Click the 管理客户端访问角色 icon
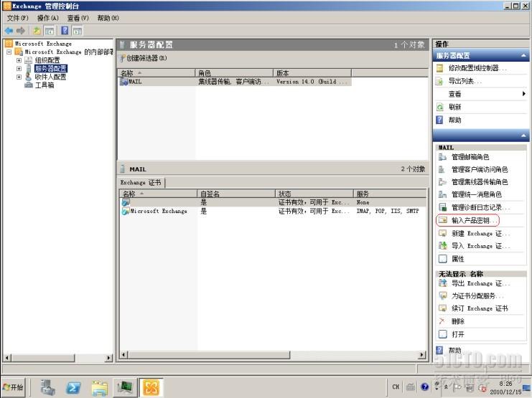532x398 pixels. tap(442, 169)
